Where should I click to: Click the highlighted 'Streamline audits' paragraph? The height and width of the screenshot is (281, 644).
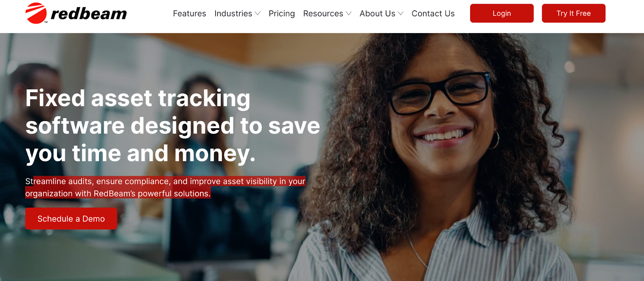click(x=165, y=187)
